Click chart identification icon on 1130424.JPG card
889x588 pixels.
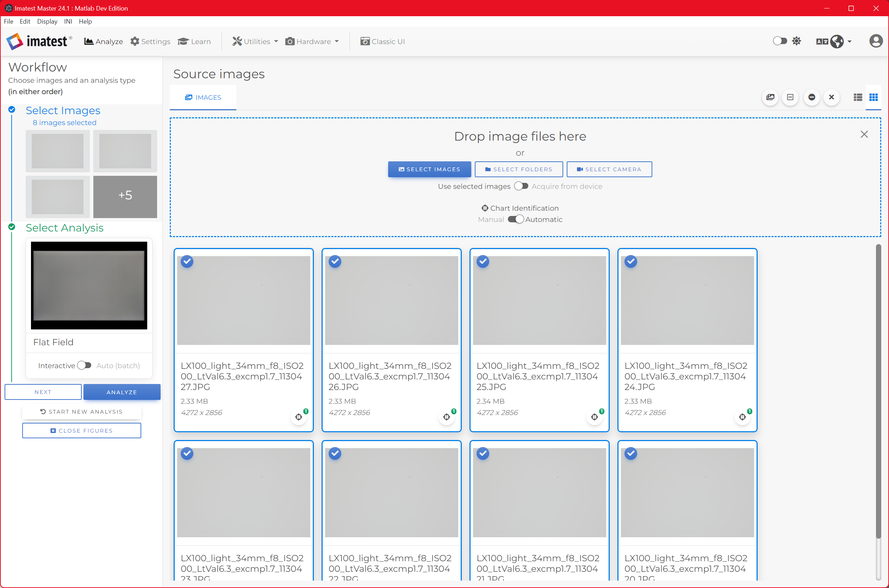[x=742, y=417]
